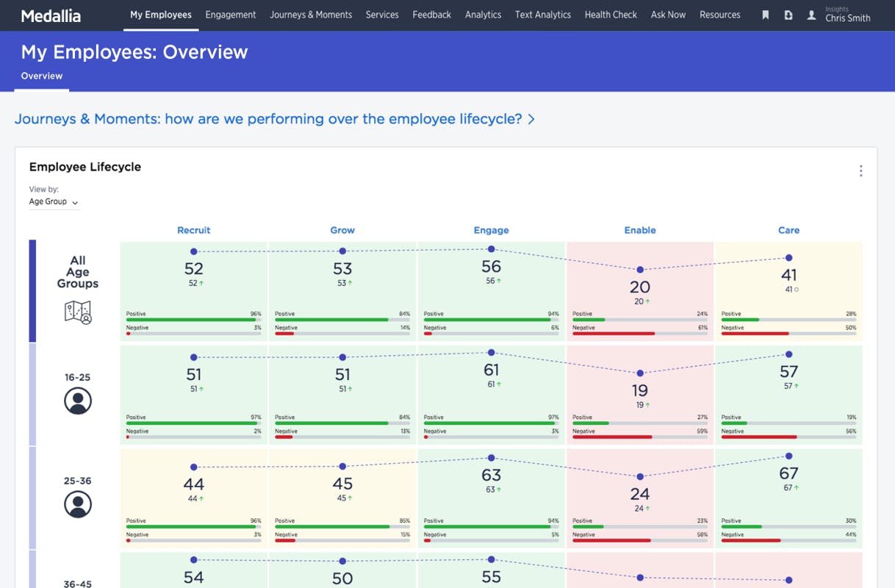Open the user profile silhouette icon
Viewport: 895px width, 588px height.
click(811, 15)
